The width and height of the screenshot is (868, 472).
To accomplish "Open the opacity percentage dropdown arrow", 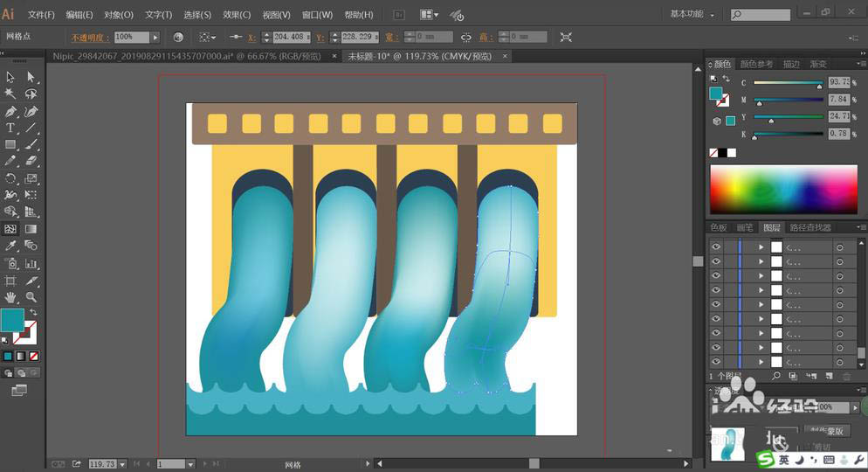I will [x=155, y=37].
